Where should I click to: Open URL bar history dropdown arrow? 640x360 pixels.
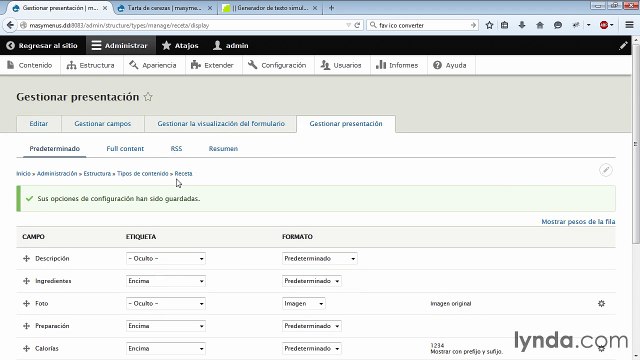(x=348, y=25)
